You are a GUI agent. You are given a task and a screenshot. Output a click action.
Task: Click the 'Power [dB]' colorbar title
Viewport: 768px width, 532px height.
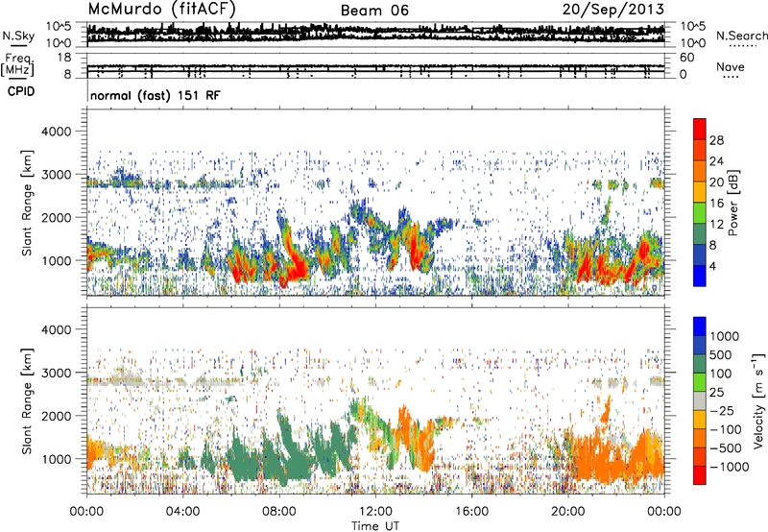coord(733,203)
